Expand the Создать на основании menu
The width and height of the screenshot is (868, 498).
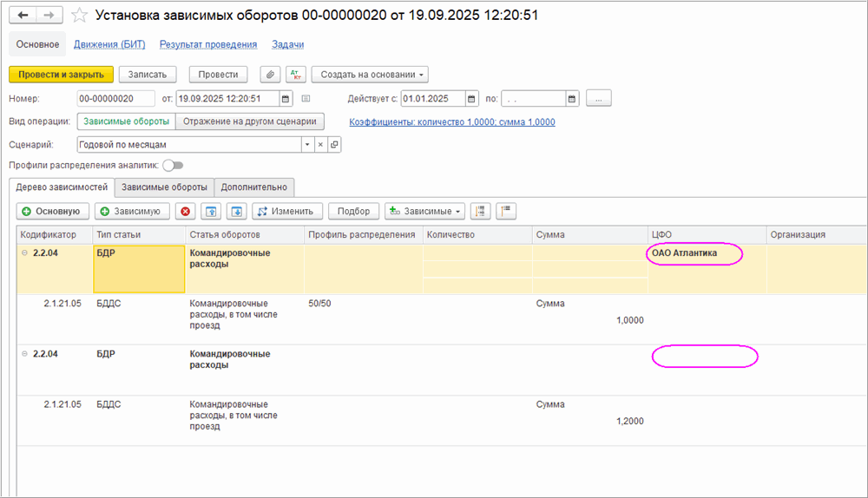click(x=369, y=75)
